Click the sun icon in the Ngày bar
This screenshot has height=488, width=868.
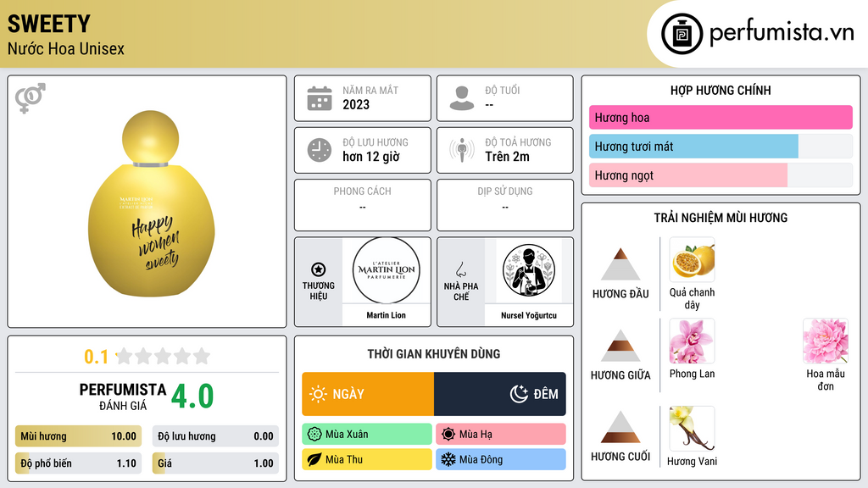point(318,394)
